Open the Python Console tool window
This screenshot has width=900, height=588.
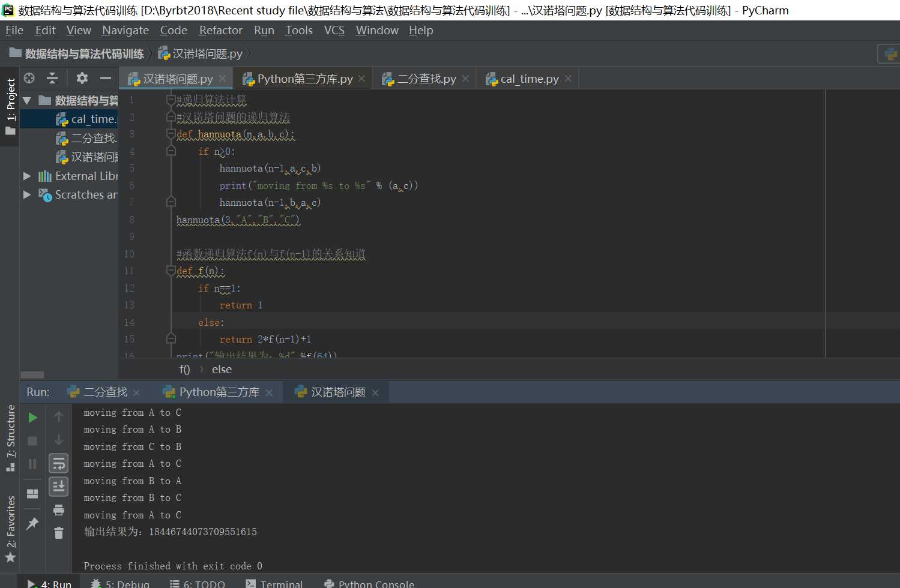(369, 583)
